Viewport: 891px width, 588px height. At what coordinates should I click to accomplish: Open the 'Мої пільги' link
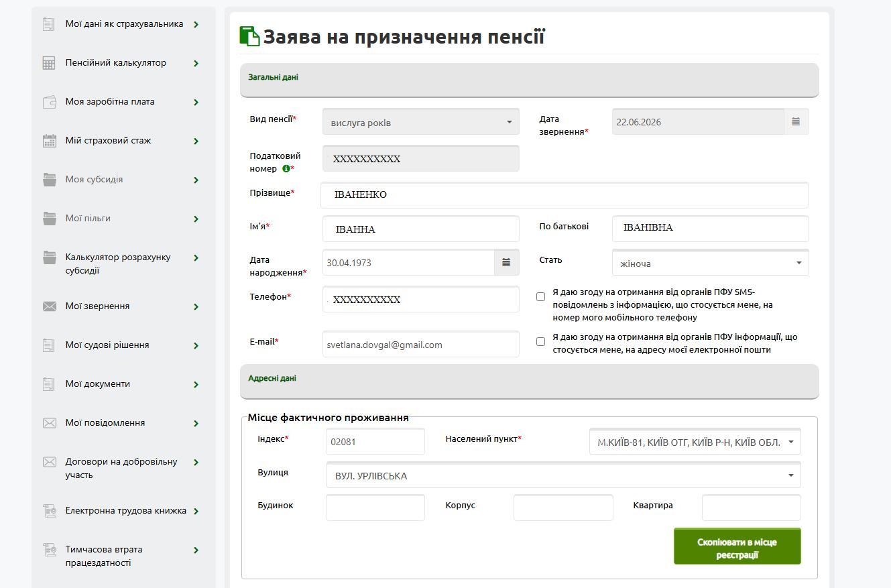(x=88, y=219)
